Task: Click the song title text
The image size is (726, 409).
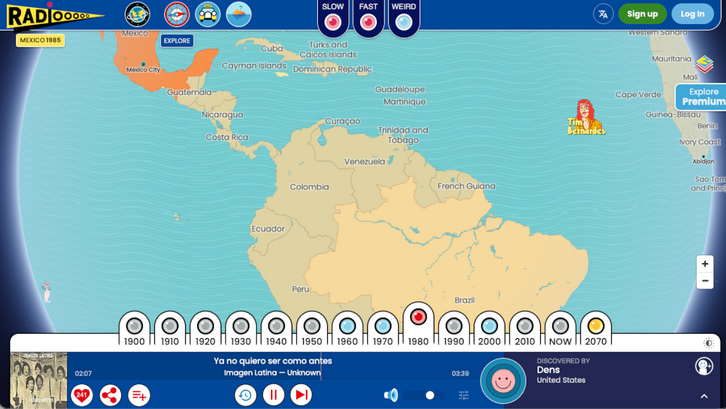Action: [273, 361]
